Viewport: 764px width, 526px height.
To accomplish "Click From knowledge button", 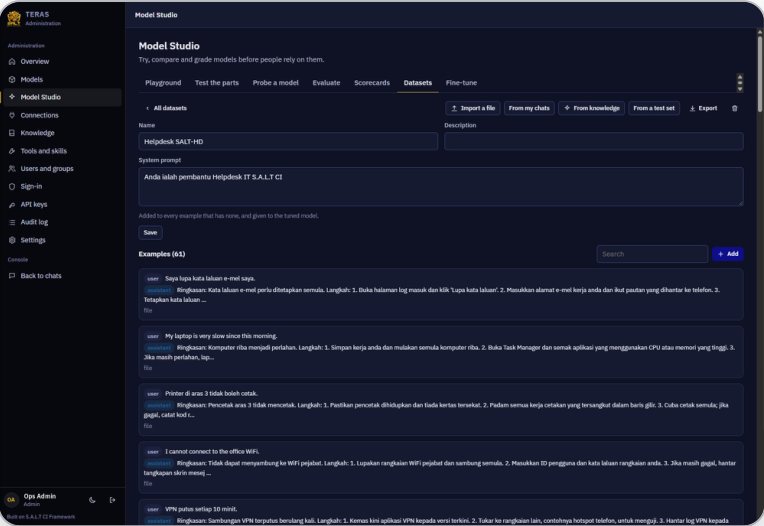I will (x=592, y=108).
